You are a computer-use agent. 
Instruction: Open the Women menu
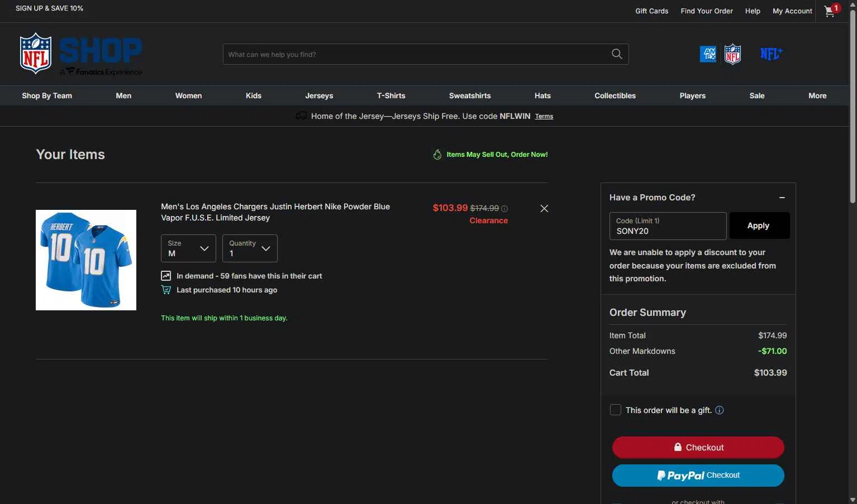pos(189,96)
